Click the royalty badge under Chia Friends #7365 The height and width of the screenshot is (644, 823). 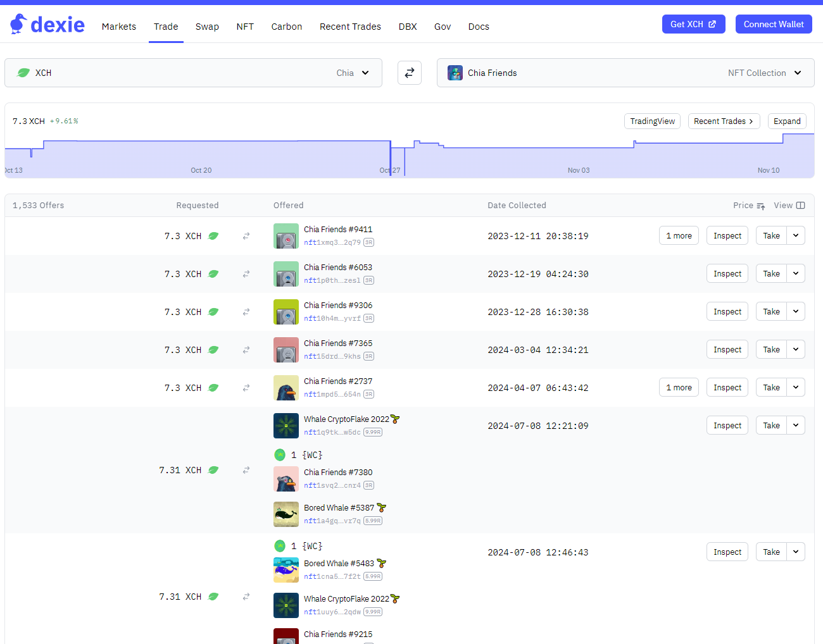point(369,356)
